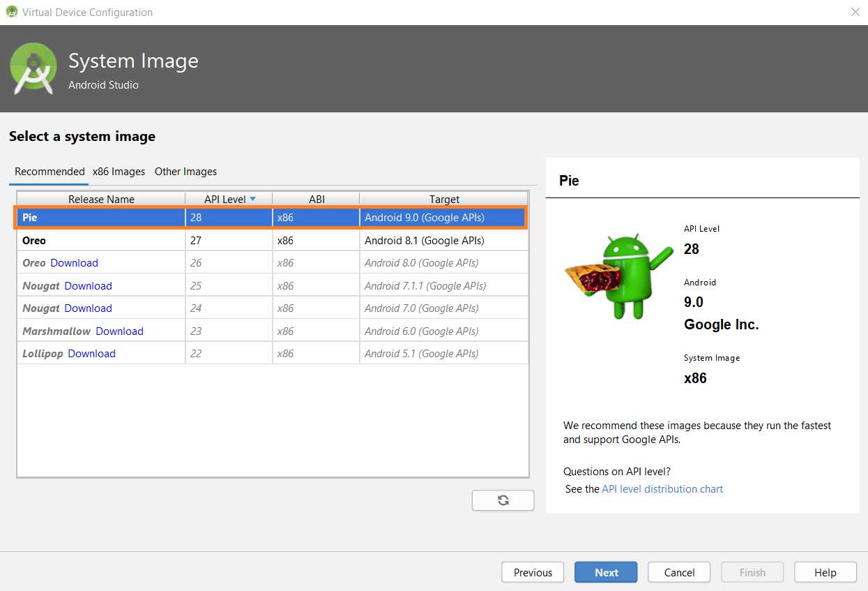Image resolution: width=868 pixels, height=591 pixels.
Task: Download the Nougat API 25 image
Action: [x=88, y=286]
